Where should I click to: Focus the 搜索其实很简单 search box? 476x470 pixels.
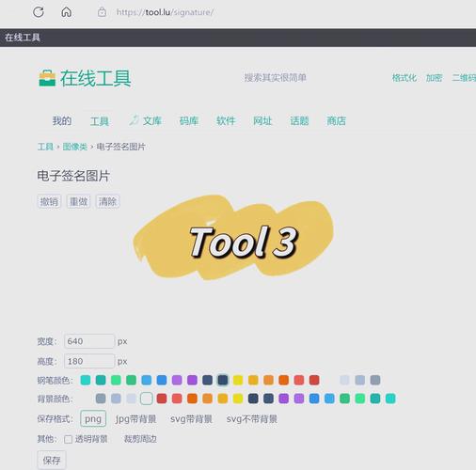(x=276, y=77)
